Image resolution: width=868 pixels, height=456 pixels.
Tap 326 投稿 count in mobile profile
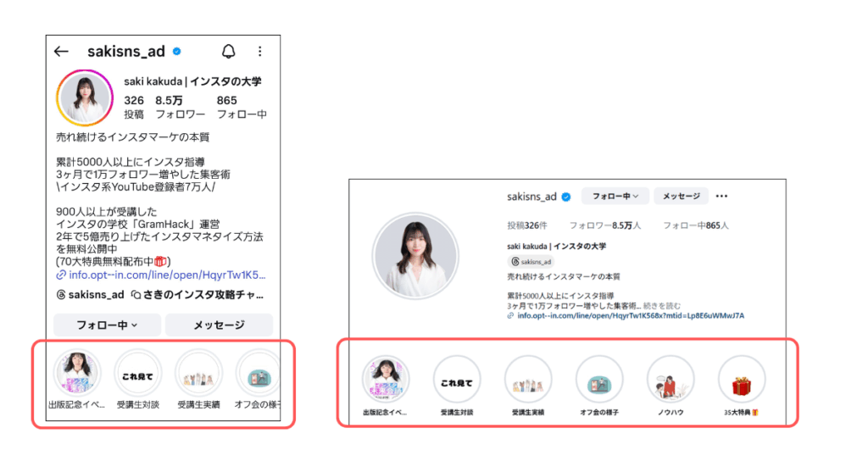pyautogui.click(x=134, y=108)
